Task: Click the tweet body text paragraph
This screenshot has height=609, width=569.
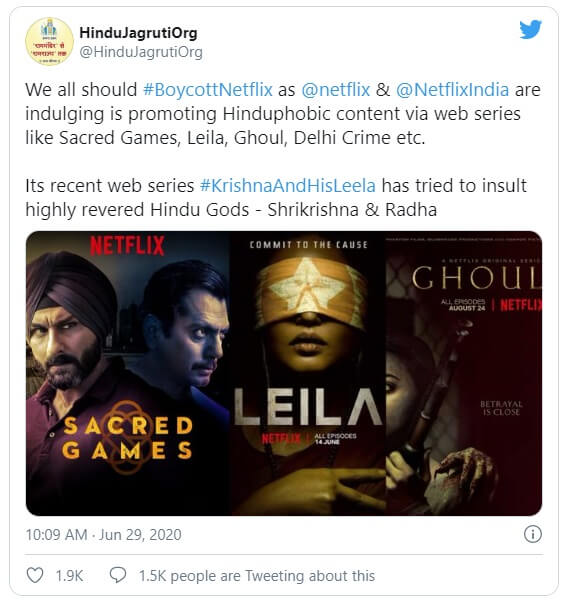Action: pos(283,150)
